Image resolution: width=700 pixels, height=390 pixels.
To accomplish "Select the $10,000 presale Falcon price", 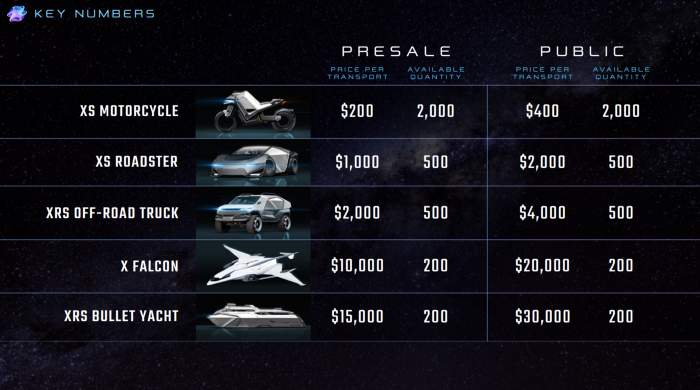I will pos(357,266).
